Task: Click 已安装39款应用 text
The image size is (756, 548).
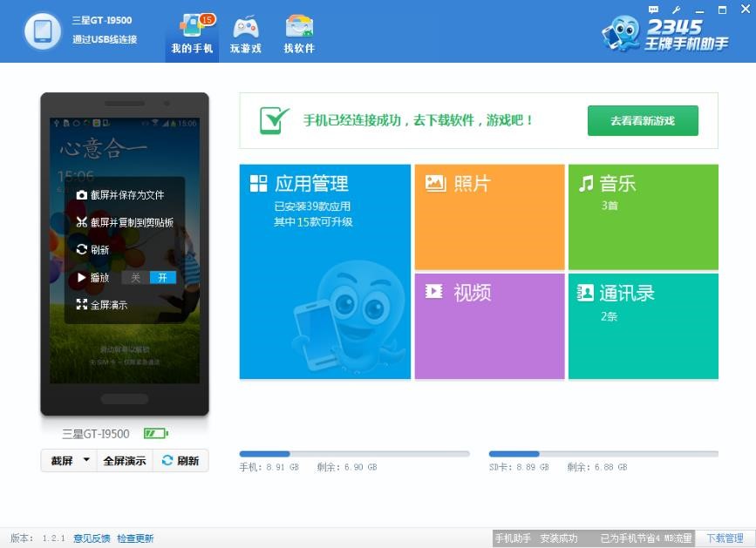Action: [312, 206]
